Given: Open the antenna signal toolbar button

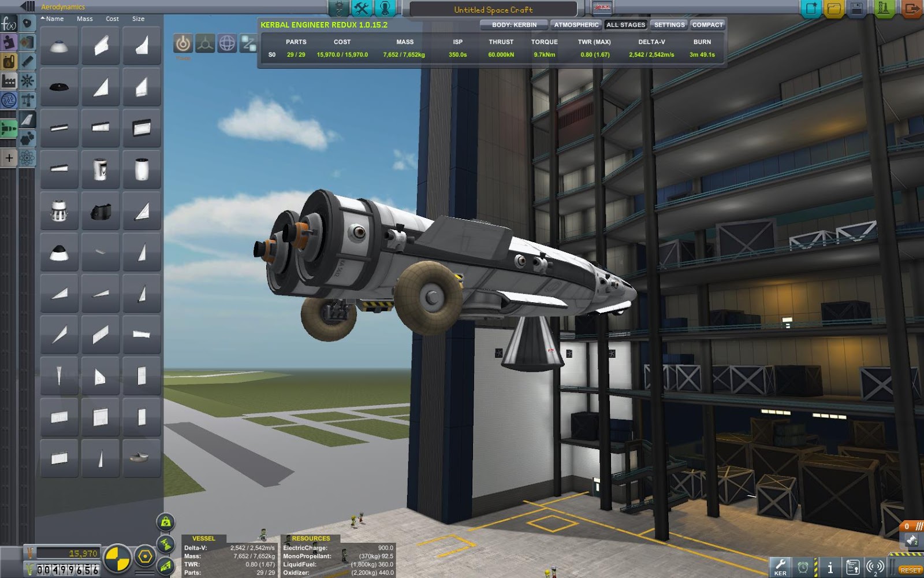Looking at the screenshot, I should pos(875,567).
